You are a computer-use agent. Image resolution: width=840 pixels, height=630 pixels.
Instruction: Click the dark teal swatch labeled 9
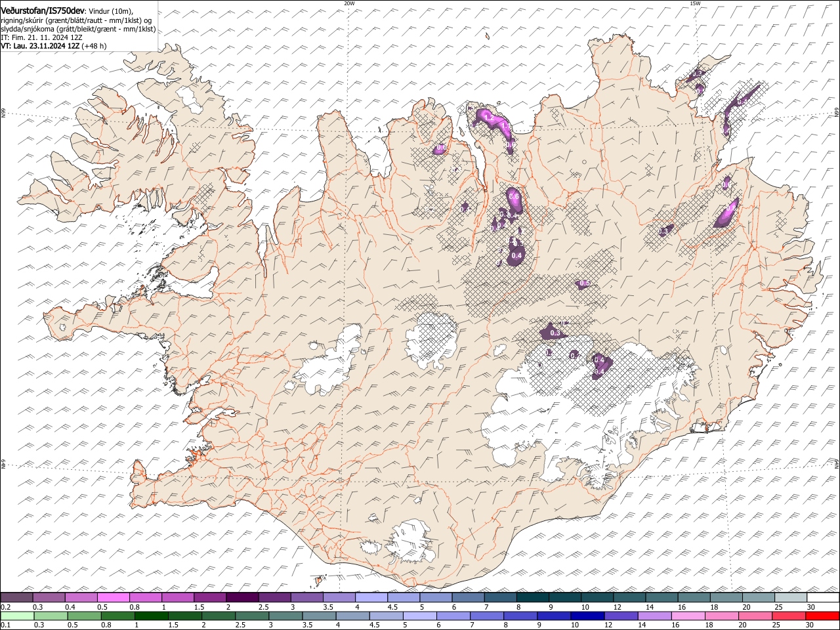(565, 598)
